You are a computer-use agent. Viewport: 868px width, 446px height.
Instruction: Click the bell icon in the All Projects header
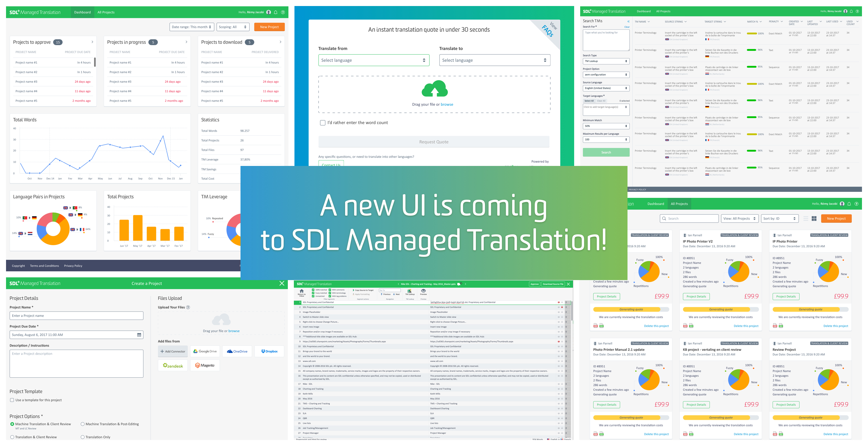coord(849,204)
